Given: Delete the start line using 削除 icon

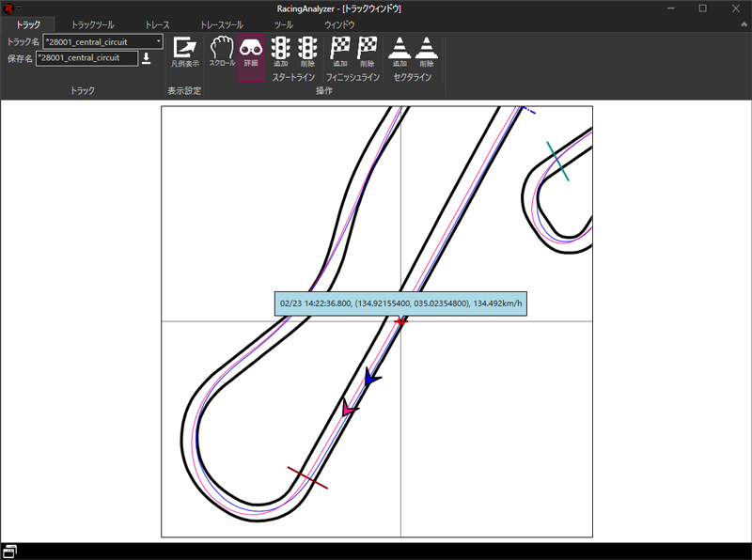Looking at the screenshot, I should tap(307, 51).
